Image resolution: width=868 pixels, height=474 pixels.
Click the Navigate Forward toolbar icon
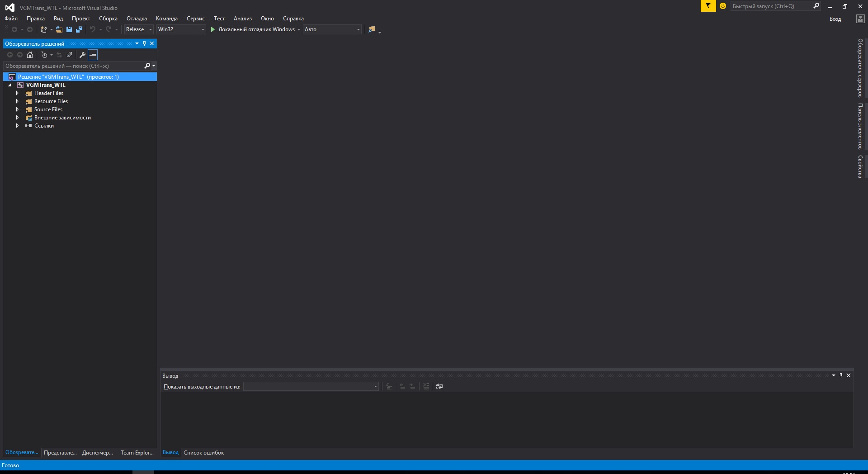[30, 29]
